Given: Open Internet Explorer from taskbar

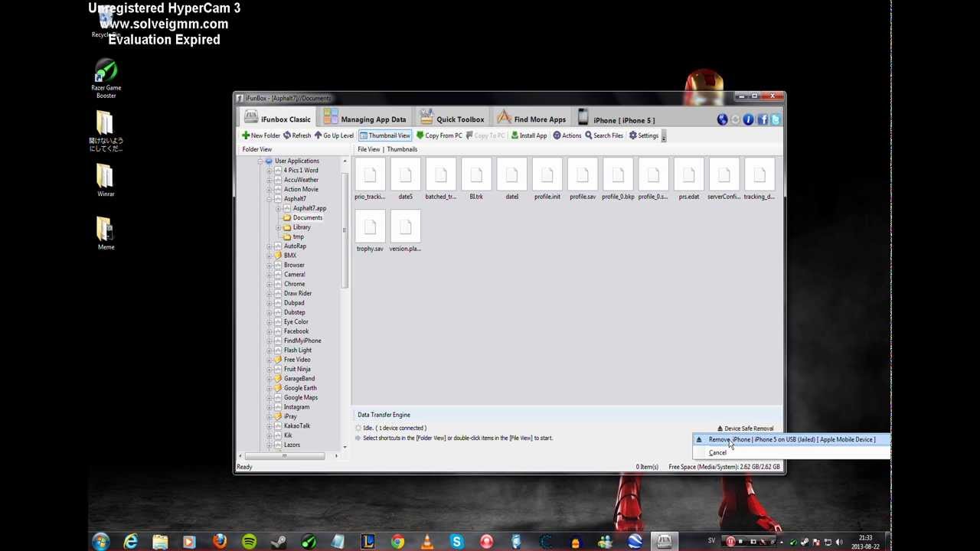Looking at the screenshot, I should [x=130, y=542].
